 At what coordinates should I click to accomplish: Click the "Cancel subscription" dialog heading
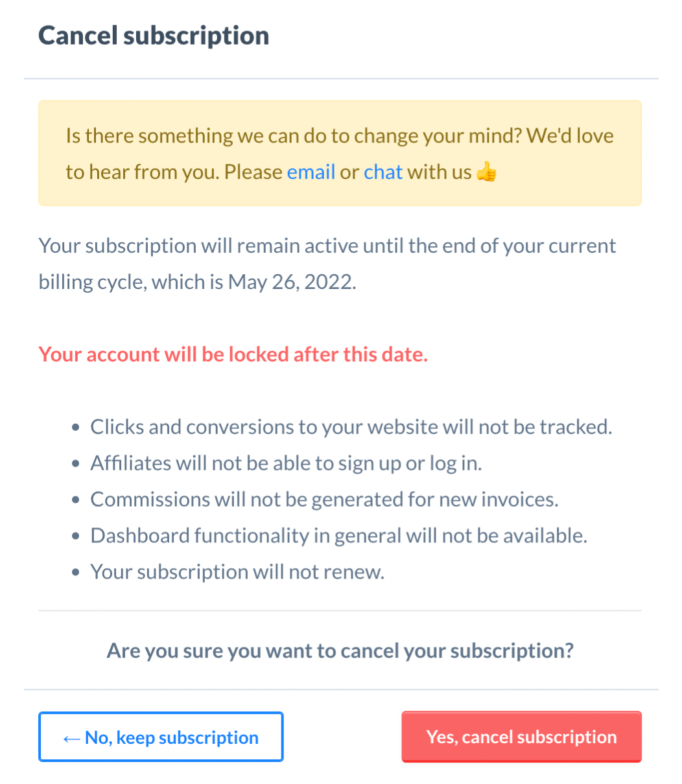click(154, 36)
